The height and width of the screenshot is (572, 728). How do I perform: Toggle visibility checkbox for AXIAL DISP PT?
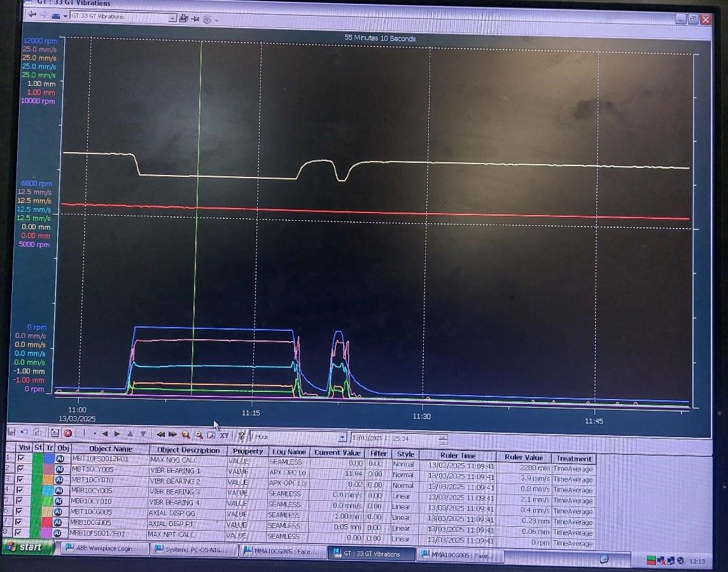point(21,522)
